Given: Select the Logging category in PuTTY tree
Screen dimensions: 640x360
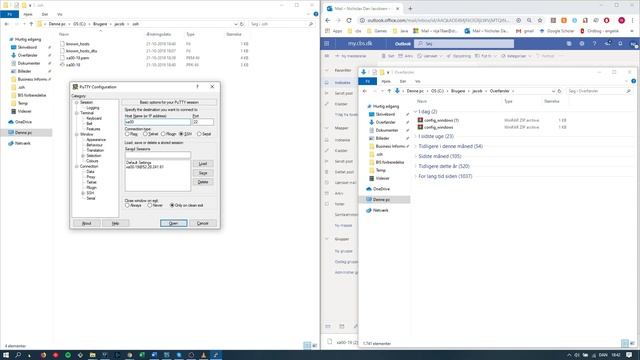Looking at the screenshot, I should click(93, 108).
